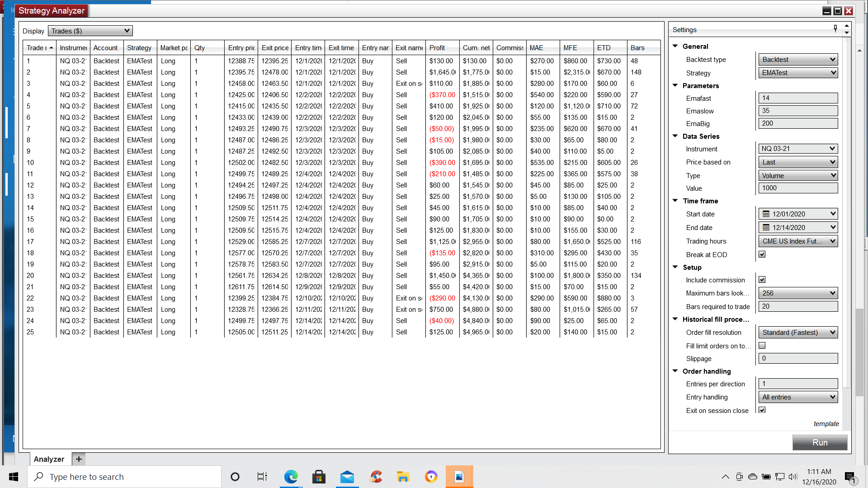
Task: Open Maximum bars look back dropdown
Action: tap(798, 293)
